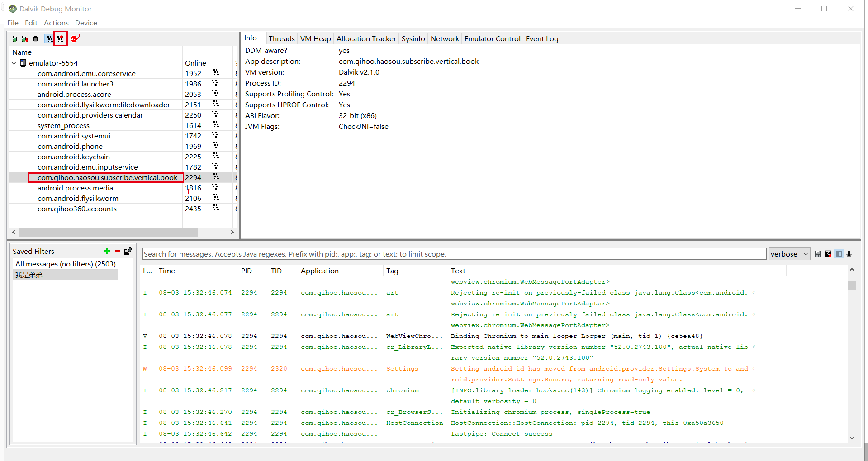Open the File menu
Screen dimensions: 868x461
coord(13,23)
